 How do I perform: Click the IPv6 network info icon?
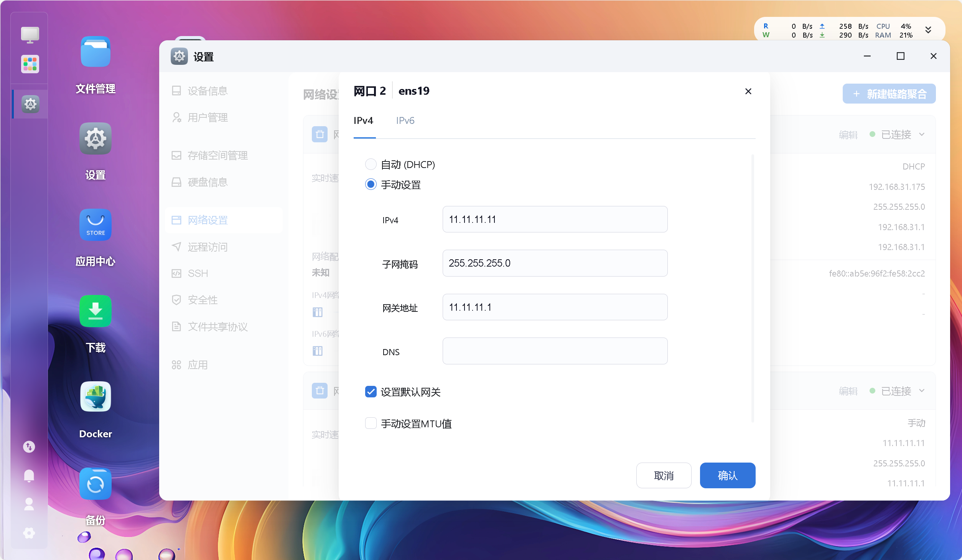[318, 351]
